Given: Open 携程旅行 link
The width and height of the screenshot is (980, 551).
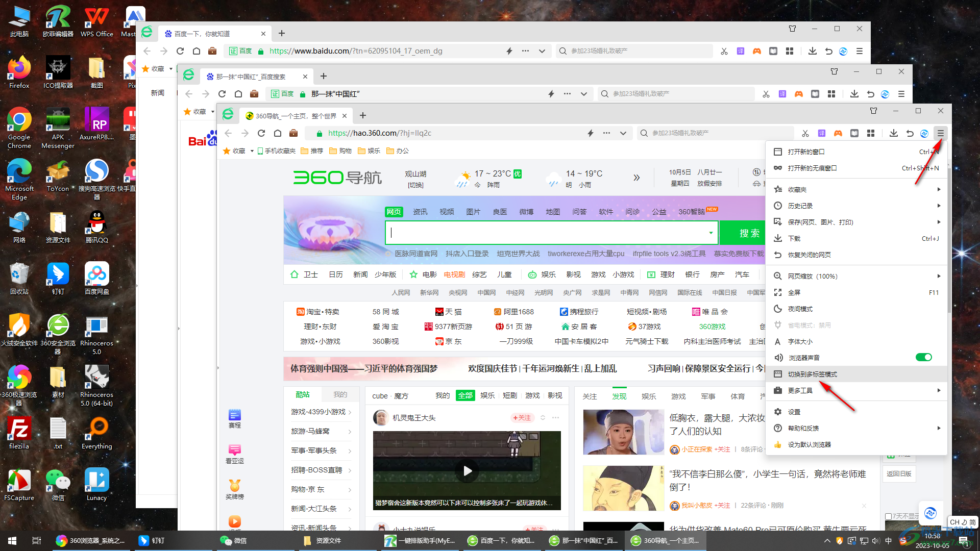Looking at the screenshot, I should pos(579,312).
